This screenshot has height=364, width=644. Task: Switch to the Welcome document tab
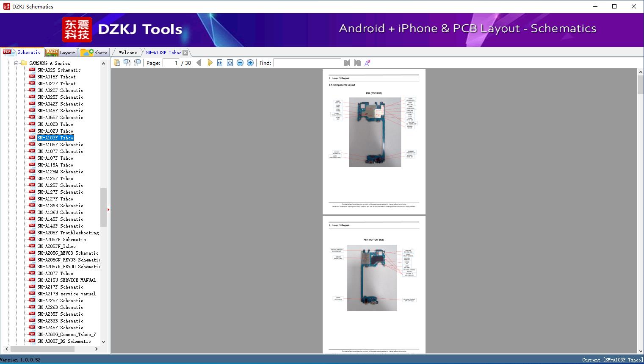coord(127,53)
